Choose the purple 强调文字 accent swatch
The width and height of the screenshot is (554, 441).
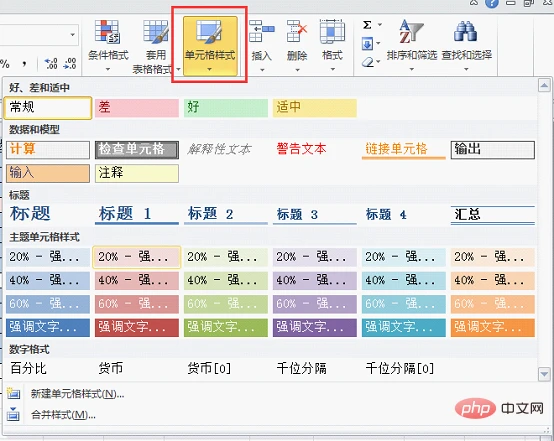314,327
